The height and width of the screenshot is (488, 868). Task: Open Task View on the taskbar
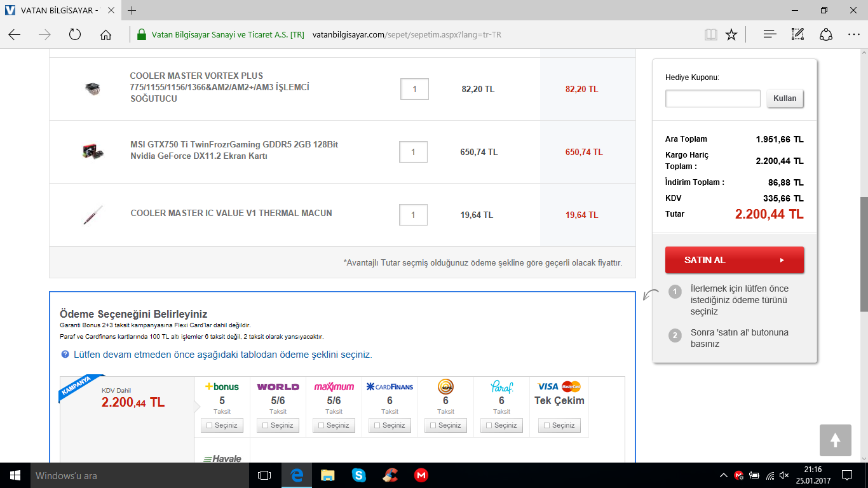[264, 475]
